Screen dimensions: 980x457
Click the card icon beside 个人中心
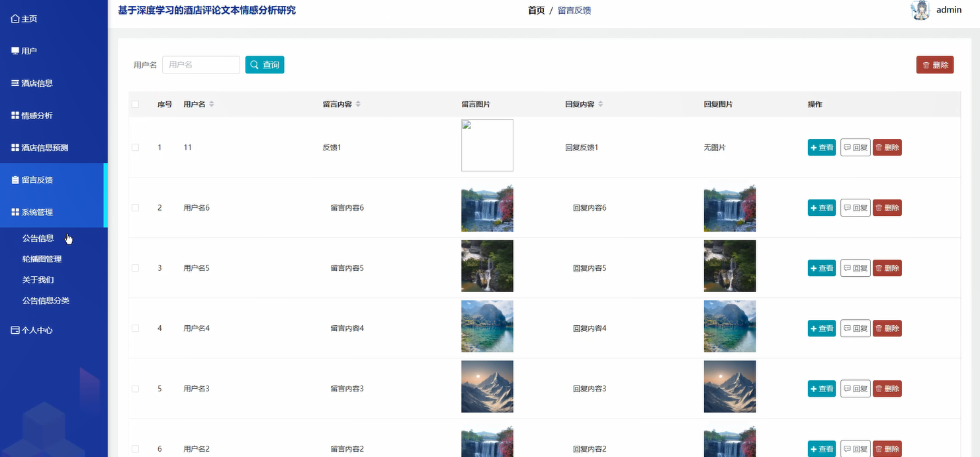(15, 330)
